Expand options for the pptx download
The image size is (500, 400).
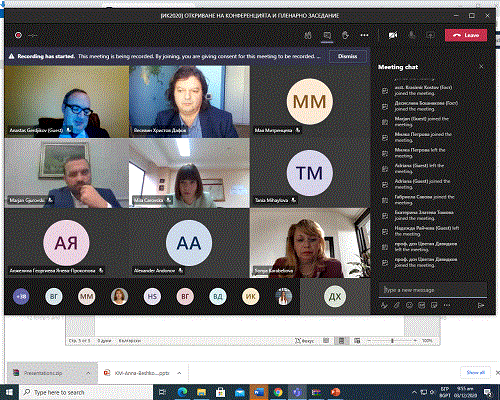tap(179, 373)
